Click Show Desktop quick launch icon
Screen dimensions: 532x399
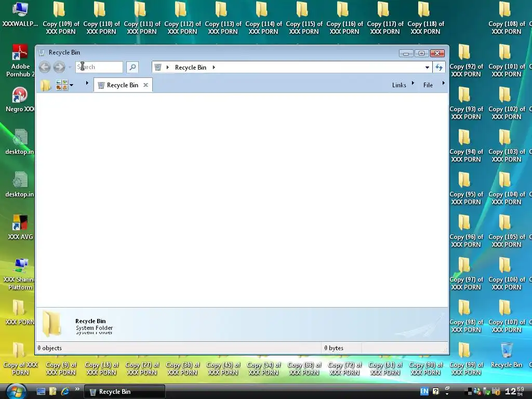[x=41, y=392]
